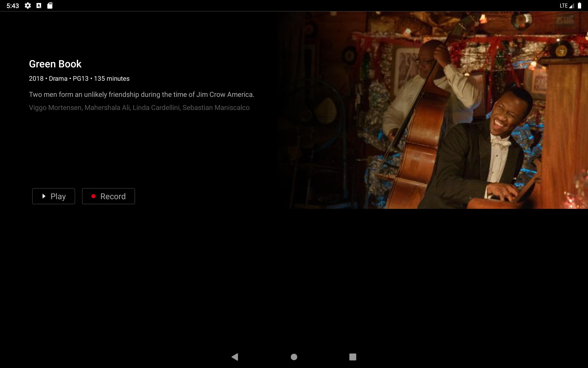Go back with Android back button

click(x=235, y=357)
